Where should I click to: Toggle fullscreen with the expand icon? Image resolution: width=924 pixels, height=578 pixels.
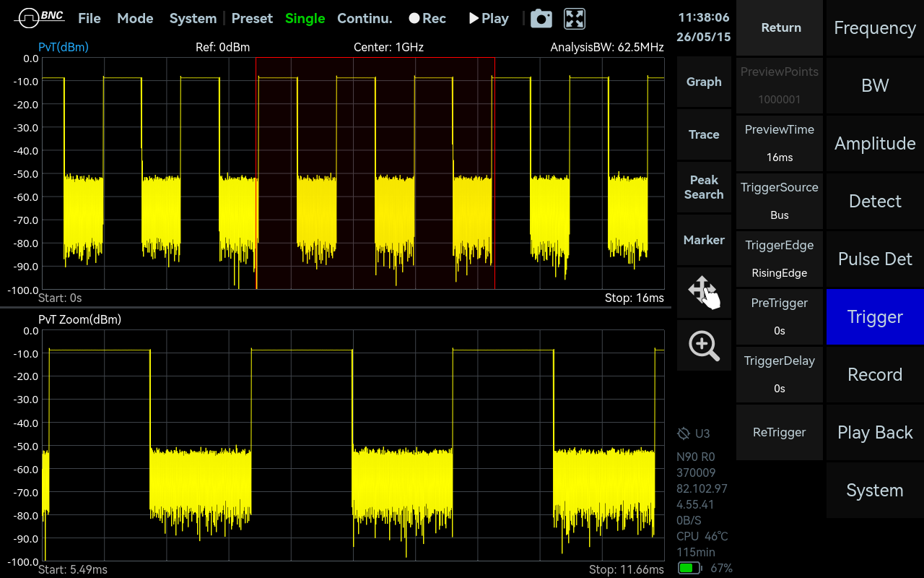tap(575, 19)
